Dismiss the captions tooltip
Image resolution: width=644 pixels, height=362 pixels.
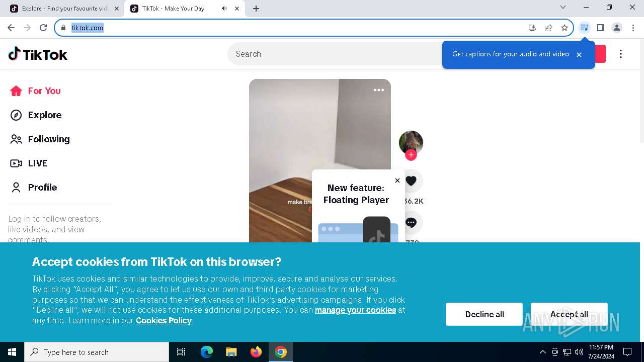tap(579, 55)
